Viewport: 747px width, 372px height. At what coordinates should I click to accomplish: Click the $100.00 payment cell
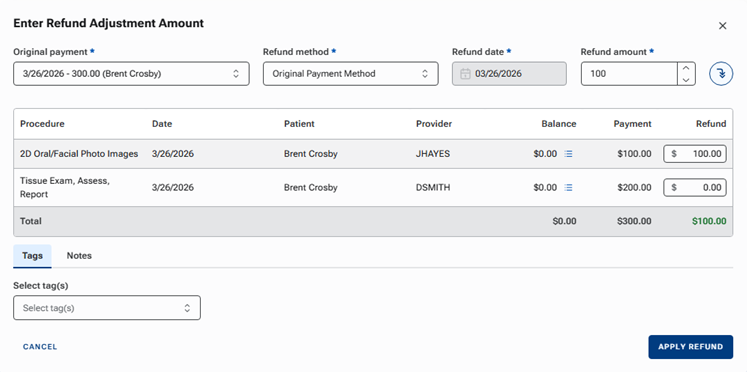(x=634, y=154)
